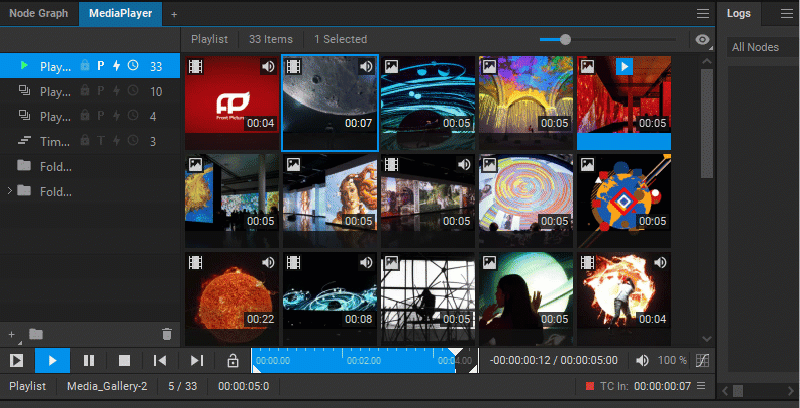Open the MediaPlayer panel hamburger menu
The image size is (800, 408).
pyautogui.click(x=702, y=13)
